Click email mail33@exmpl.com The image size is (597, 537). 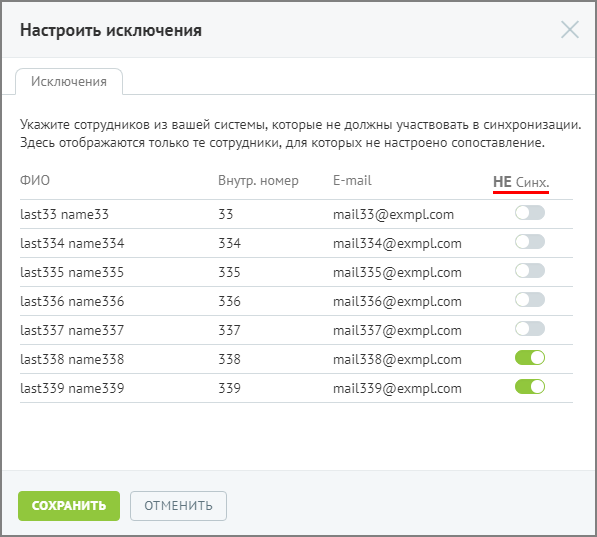tap(393, 214)
